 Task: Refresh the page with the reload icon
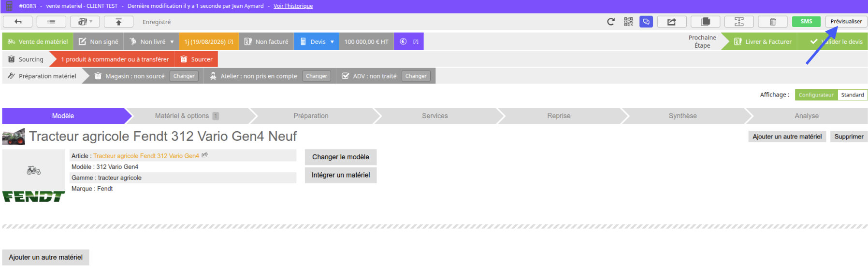pos(611,22)
